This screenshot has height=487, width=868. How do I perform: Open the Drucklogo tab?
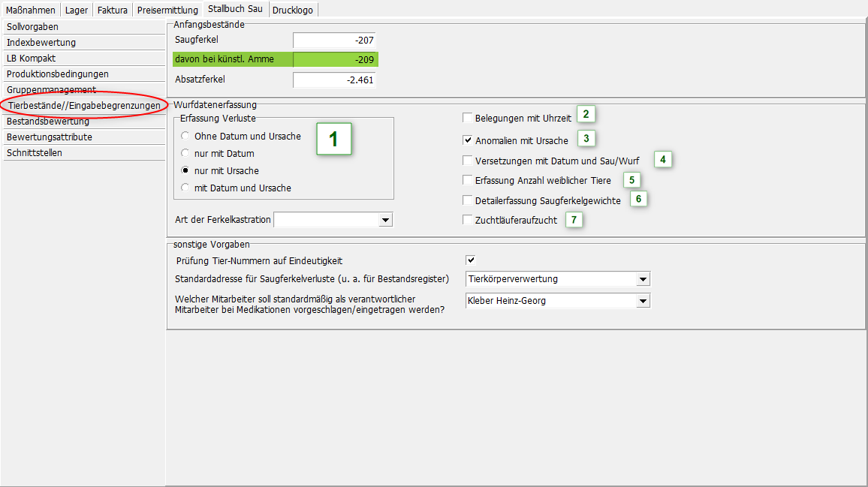294,10
